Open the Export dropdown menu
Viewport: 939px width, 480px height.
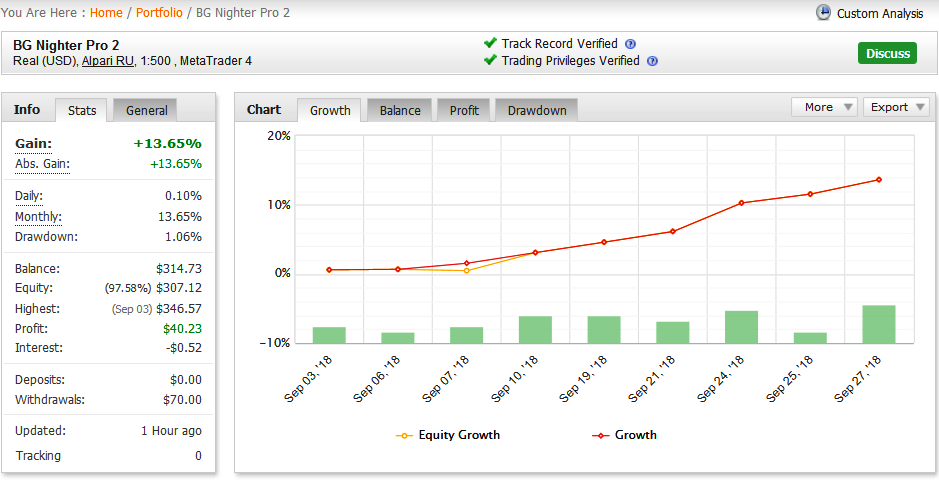tap(896, 107)
